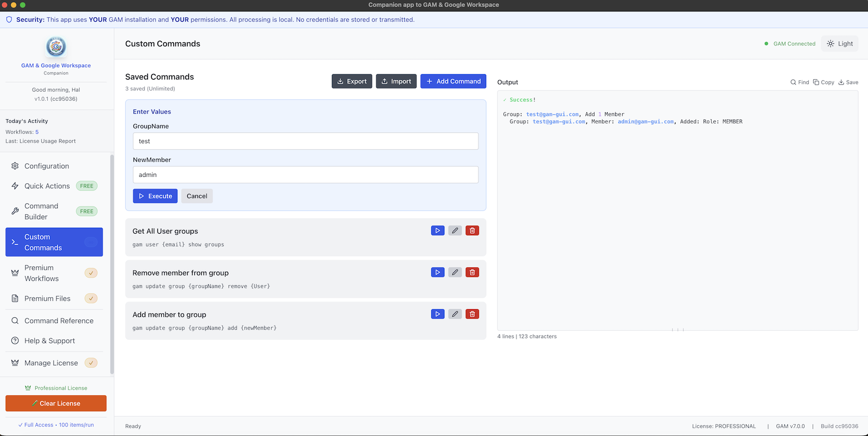The height and width of the screenshot is (436, 868).
Task: Copy the output text
Action: 824,82
